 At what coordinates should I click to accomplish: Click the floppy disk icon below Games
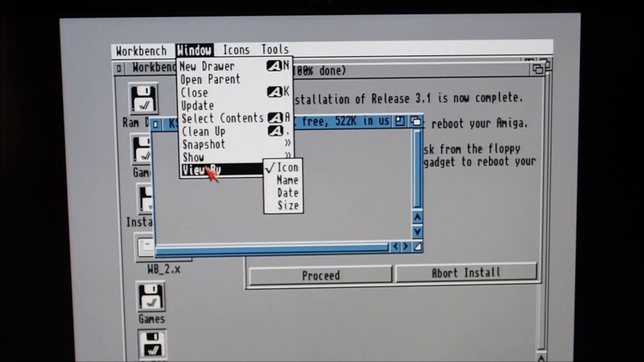152,344
